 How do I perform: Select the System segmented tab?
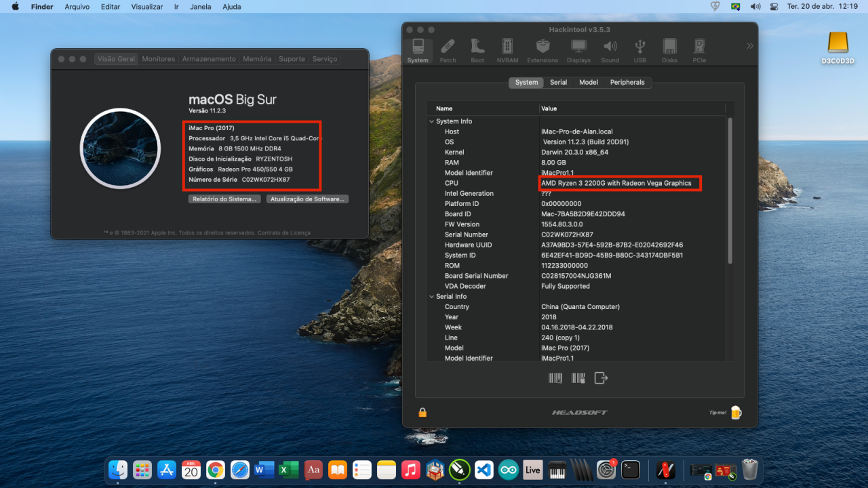tap(526, 82)
